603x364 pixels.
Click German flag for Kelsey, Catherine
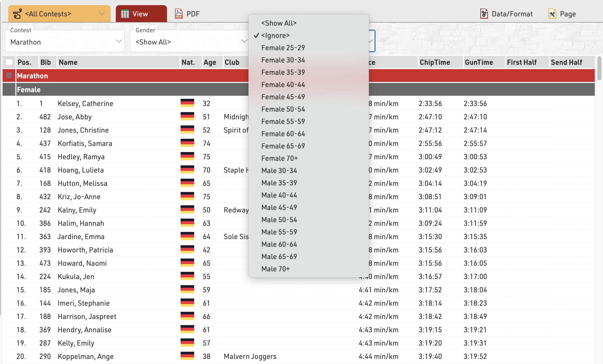tap(187, 103)
